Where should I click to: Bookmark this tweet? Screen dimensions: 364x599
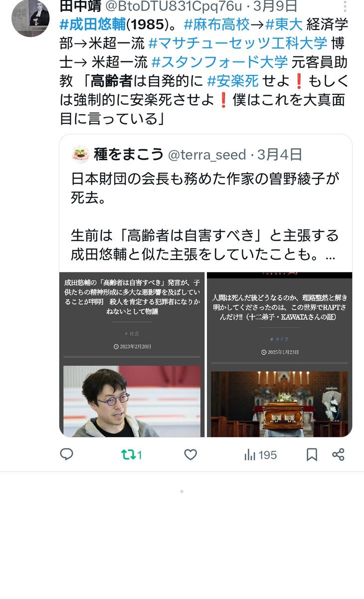312,455
